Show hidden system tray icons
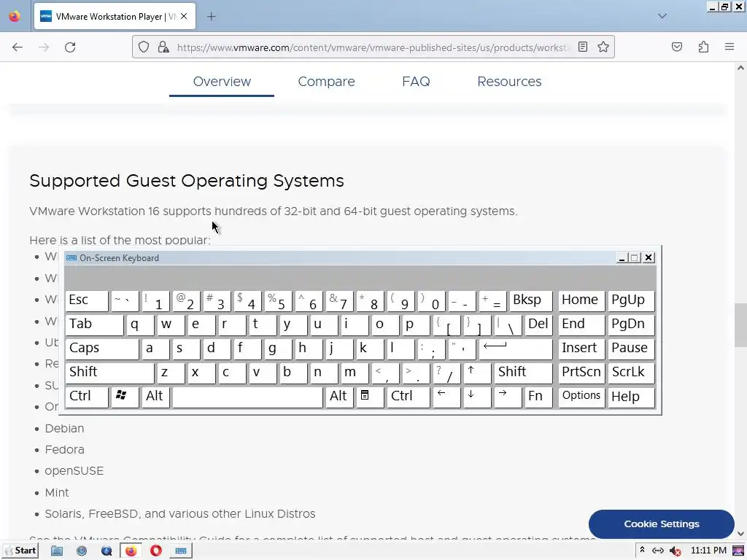The image size is (747, 560). pyautogui.click(x=642, y=551)
